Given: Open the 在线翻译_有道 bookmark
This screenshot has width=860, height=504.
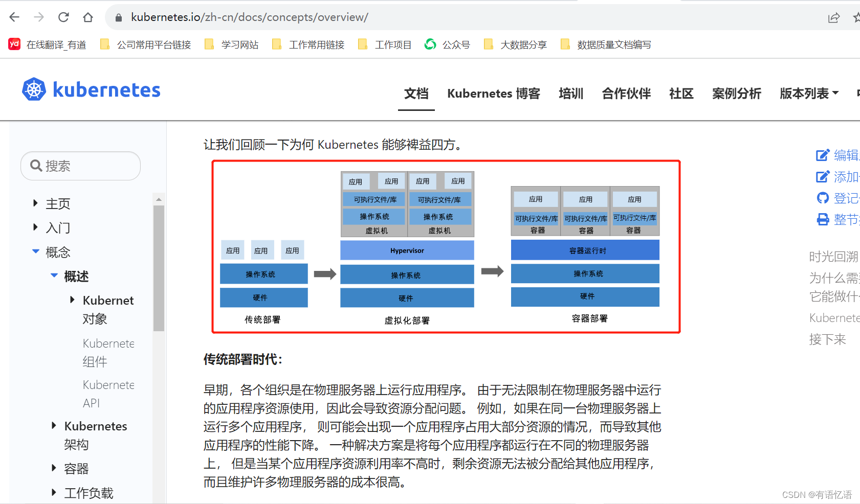Looking at the screenshot, I should coord(47,44).
